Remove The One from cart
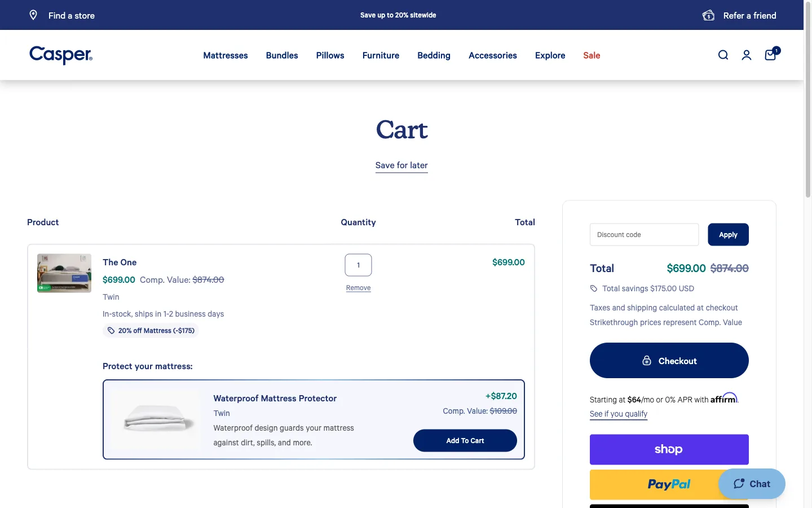 coord(358,288)
